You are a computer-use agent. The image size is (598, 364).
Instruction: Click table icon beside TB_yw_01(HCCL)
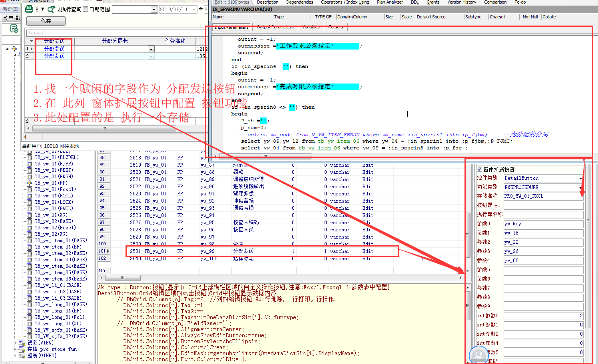[x=30, y=196]
